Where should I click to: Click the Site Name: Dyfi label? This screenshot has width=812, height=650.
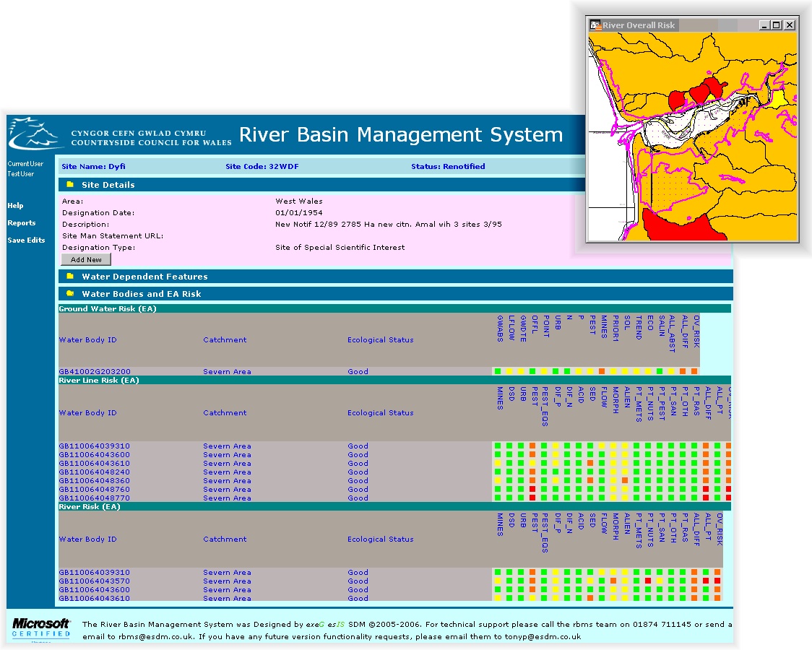tap(93, 166)
